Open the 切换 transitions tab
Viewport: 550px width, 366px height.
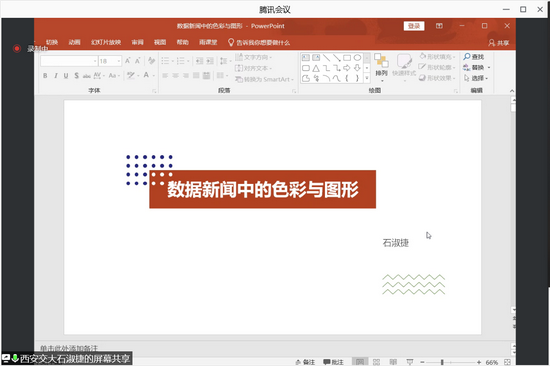point(52,42)
